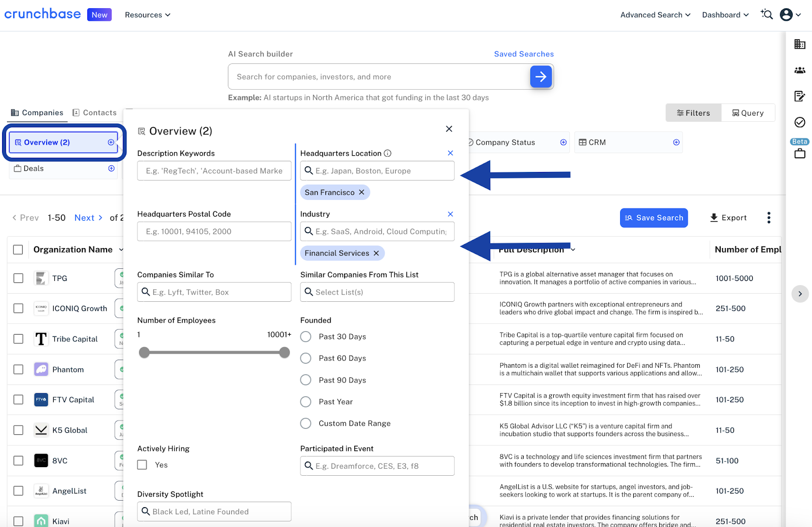
Task: Focus the Description Keywords field
Action: (214, 171)
